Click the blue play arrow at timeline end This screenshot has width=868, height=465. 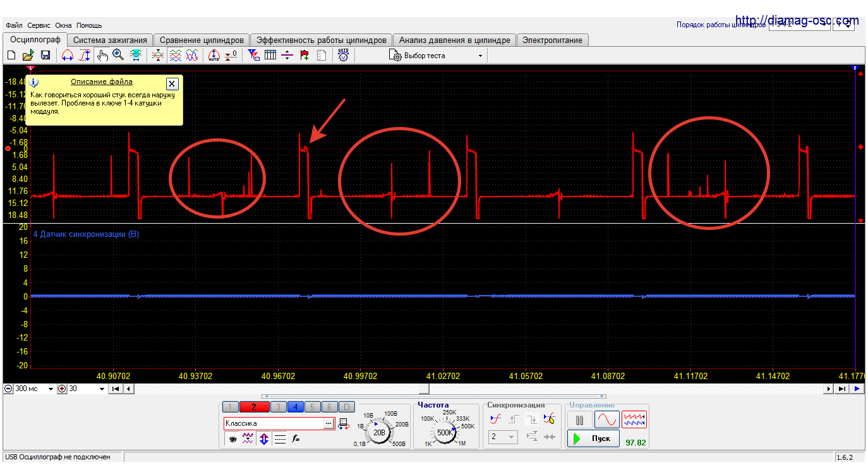(x=857, y=389)
